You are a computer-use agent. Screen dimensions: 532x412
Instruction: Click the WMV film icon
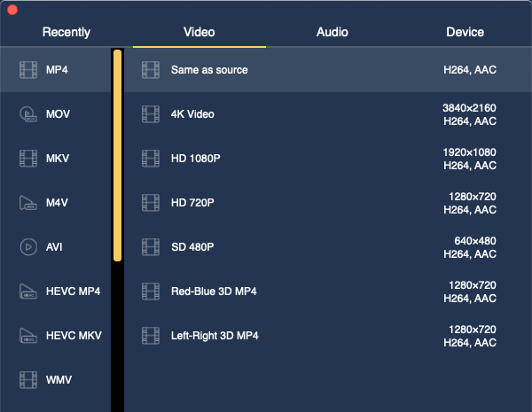(x=28, y=380)
